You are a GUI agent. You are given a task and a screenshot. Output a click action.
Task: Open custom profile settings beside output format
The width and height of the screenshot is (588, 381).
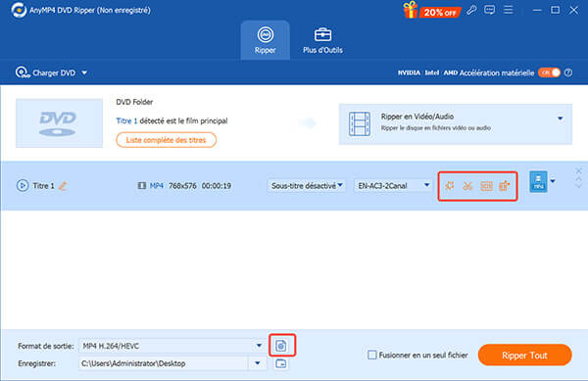[x=281, y=346]
